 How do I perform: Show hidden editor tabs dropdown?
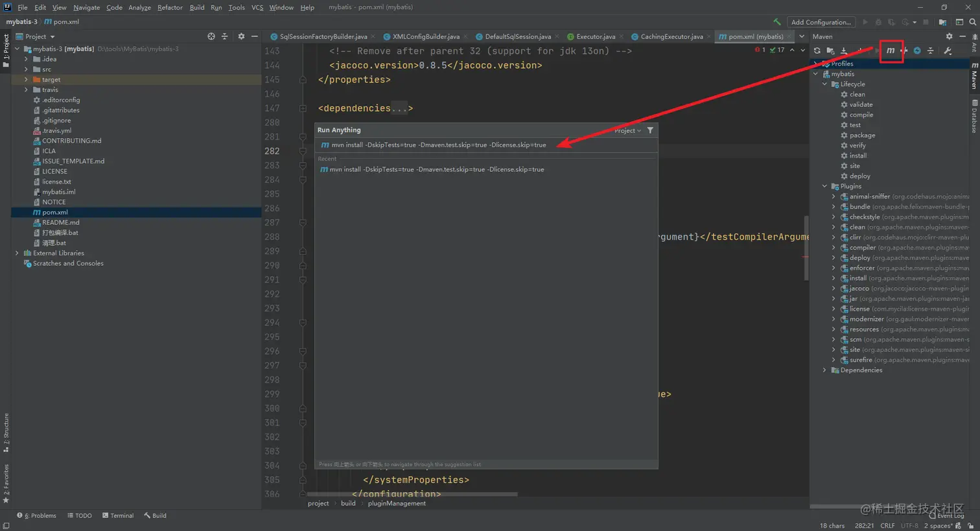(x=802, y=36)
